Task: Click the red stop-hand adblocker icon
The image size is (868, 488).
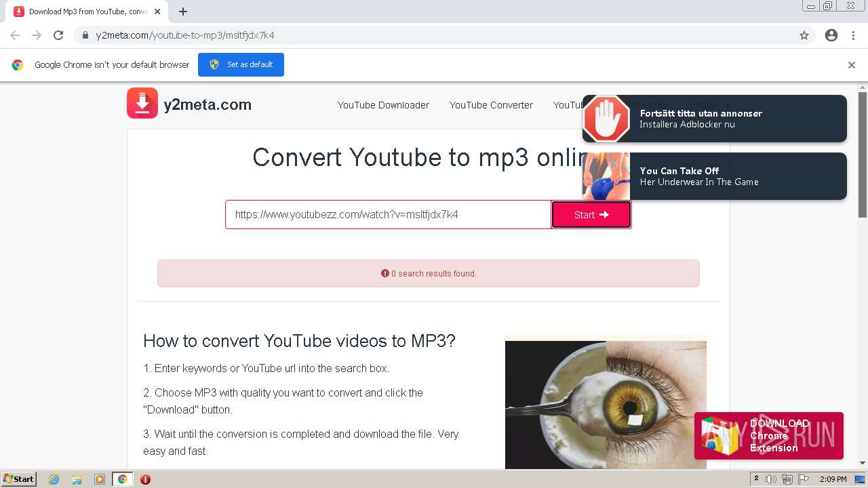Action: point(606,119)
